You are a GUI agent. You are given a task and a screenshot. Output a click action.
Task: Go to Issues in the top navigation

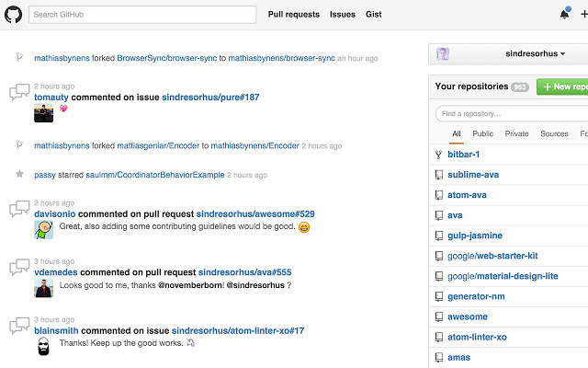343,15
